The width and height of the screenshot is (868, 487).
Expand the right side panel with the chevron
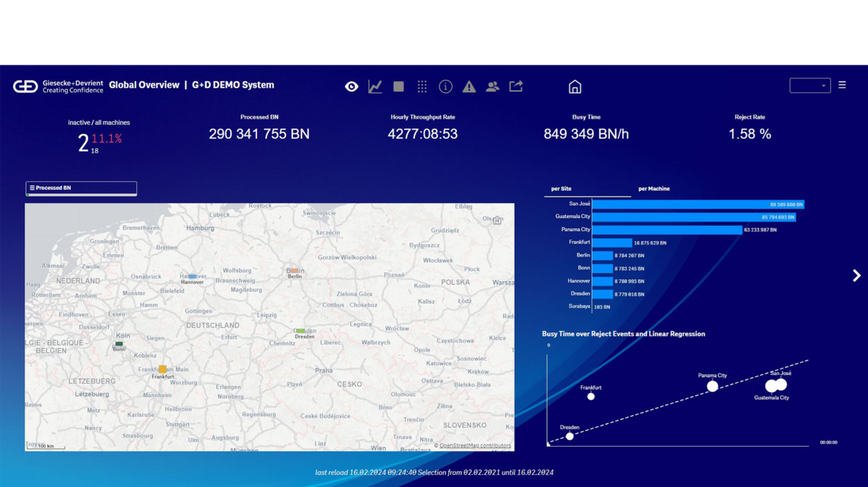pos(856,275)
